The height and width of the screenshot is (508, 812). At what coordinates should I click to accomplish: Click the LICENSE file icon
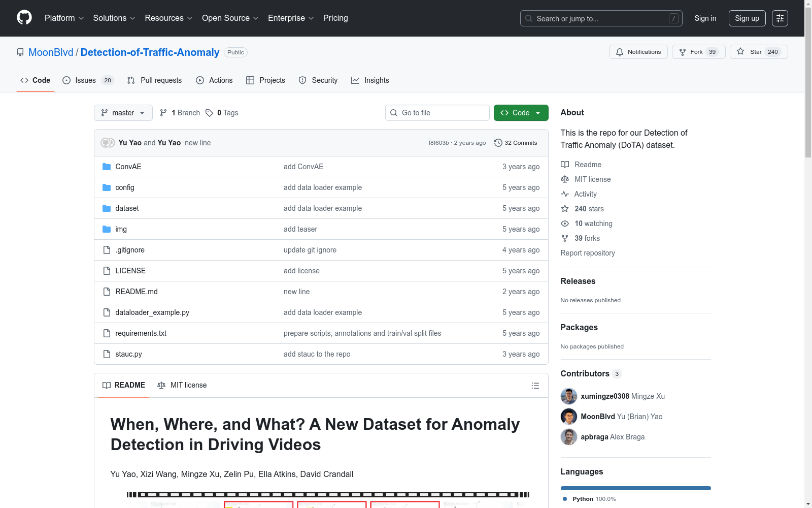point(107,271)
